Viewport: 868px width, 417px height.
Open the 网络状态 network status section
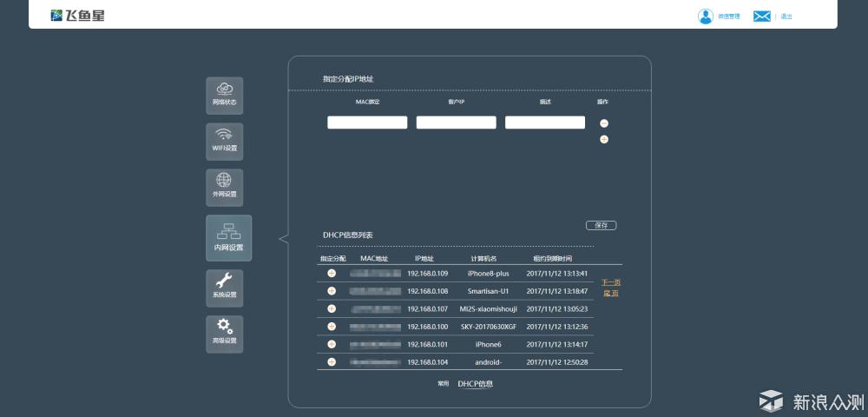pos(224,96)
